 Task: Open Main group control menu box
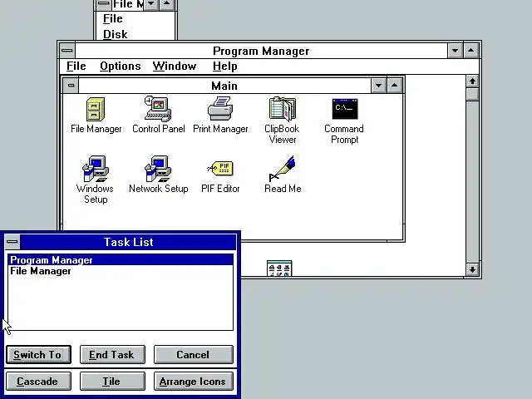pos(71,85)
